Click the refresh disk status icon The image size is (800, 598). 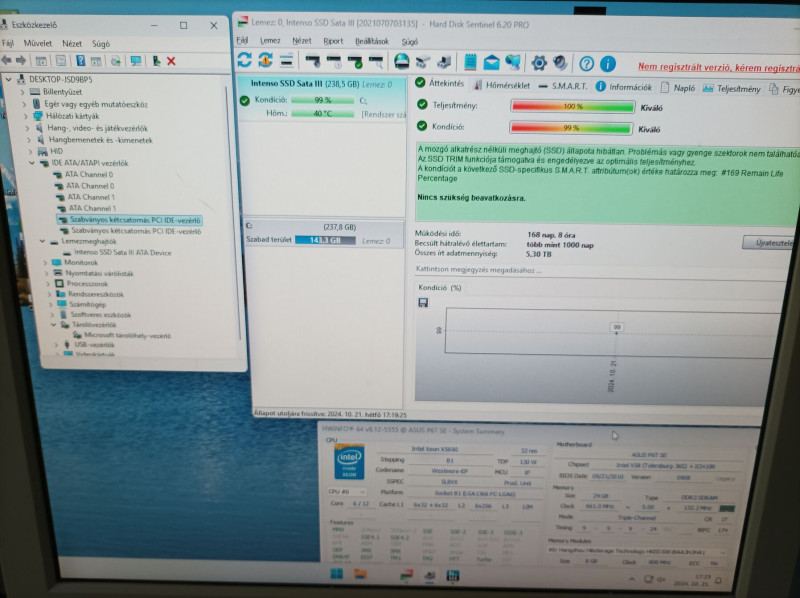tap(244, 60)
